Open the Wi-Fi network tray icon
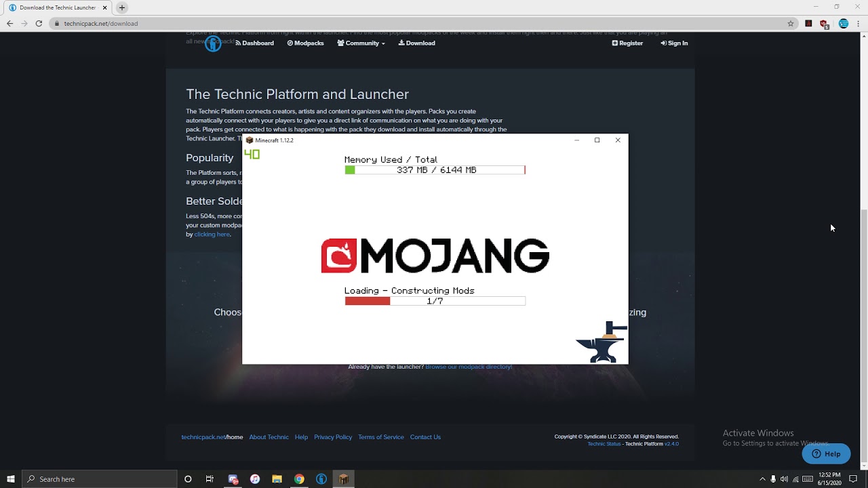868x488 pixels. [795, 479]
